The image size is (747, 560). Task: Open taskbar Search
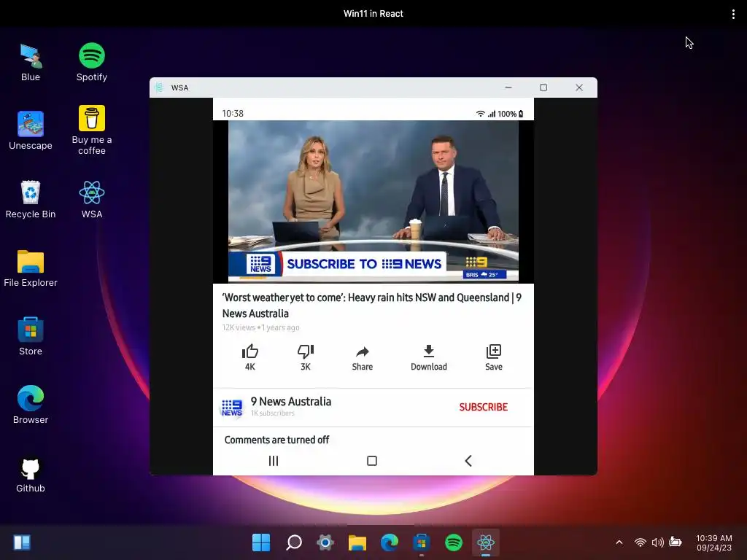(294, 542)
